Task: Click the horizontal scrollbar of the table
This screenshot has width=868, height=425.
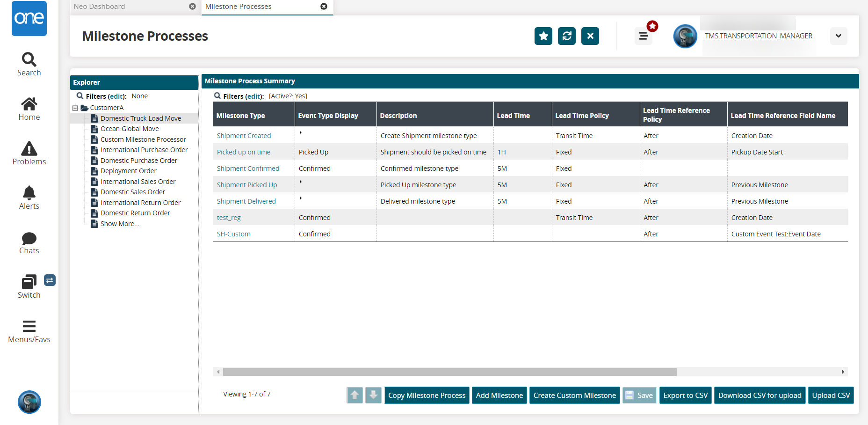Action: pos(449,372)
